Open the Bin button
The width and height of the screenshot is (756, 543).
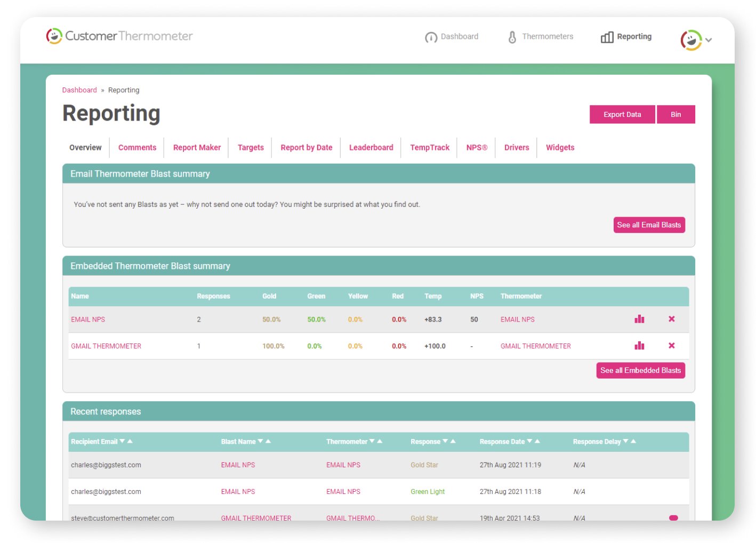coord(675,114)
